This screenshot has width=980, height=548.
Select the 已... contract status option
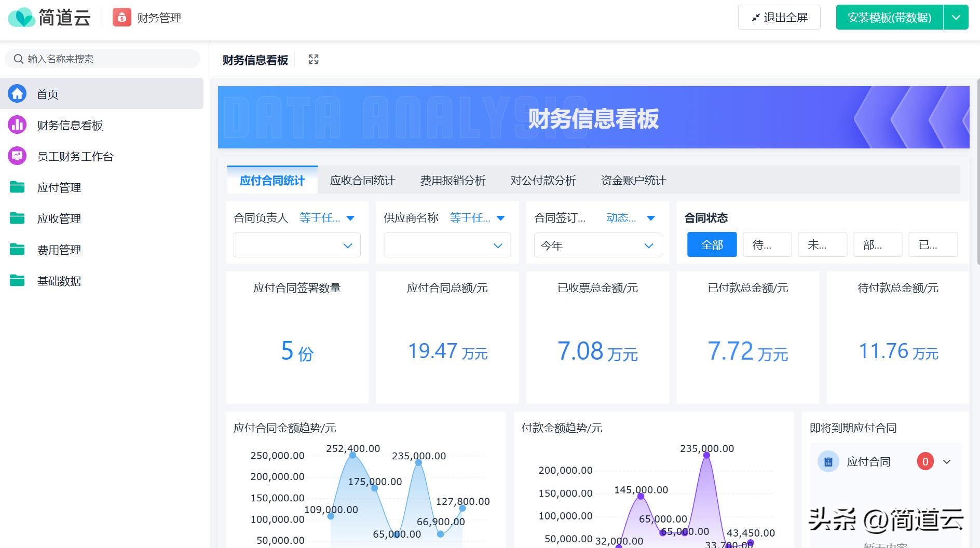click(x=933, y=244)
